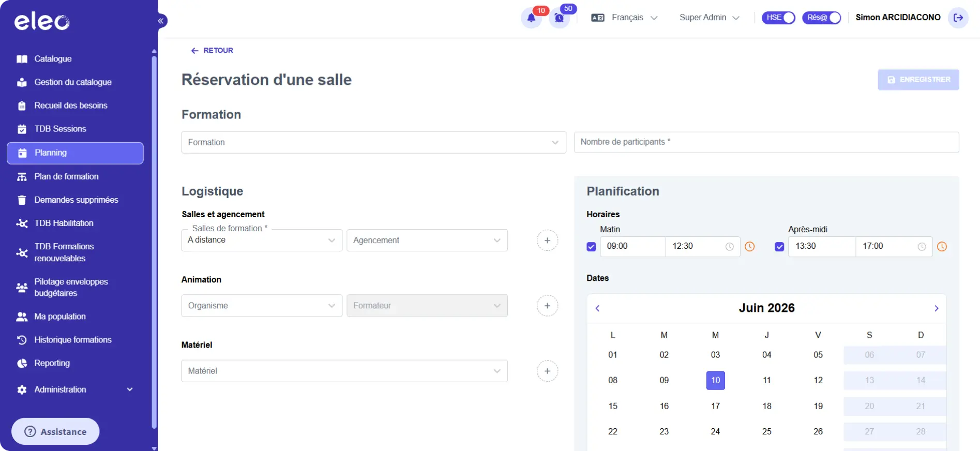Click the Catalogue book icon

point(22,59)
